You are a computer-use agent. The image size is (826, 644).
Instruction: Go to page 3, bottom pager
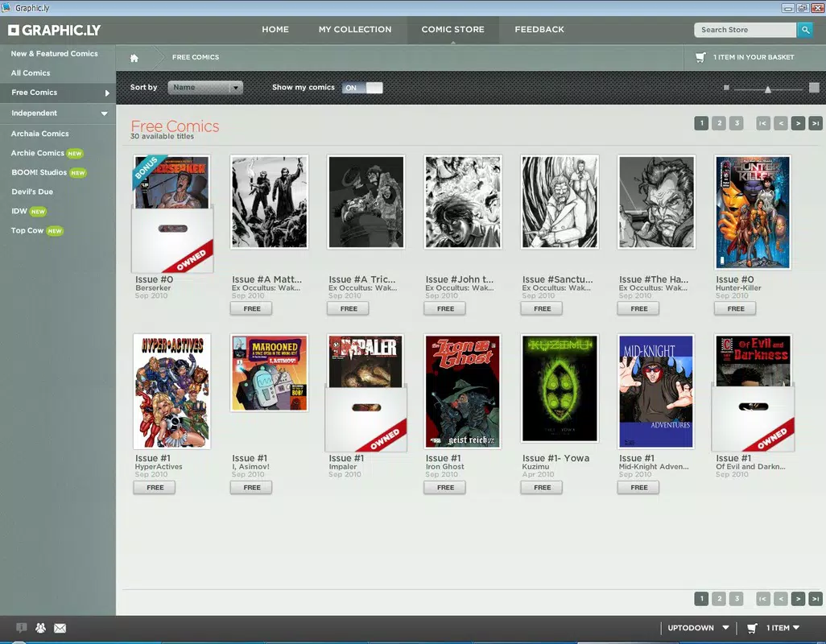coord(737,599)
